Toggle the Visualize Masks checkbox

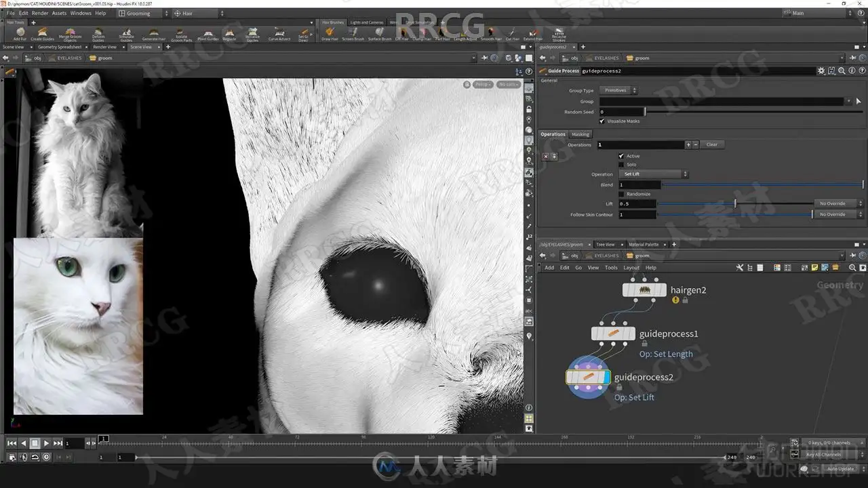pos(602,121)
